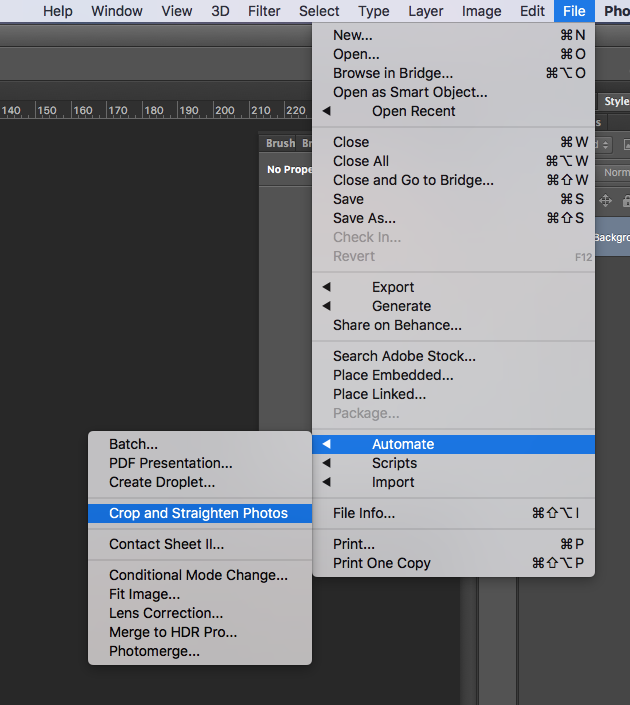Choose Crop and Straighten Photos
This screenshot has height=705, width=630.
click(x=198, y=513)
